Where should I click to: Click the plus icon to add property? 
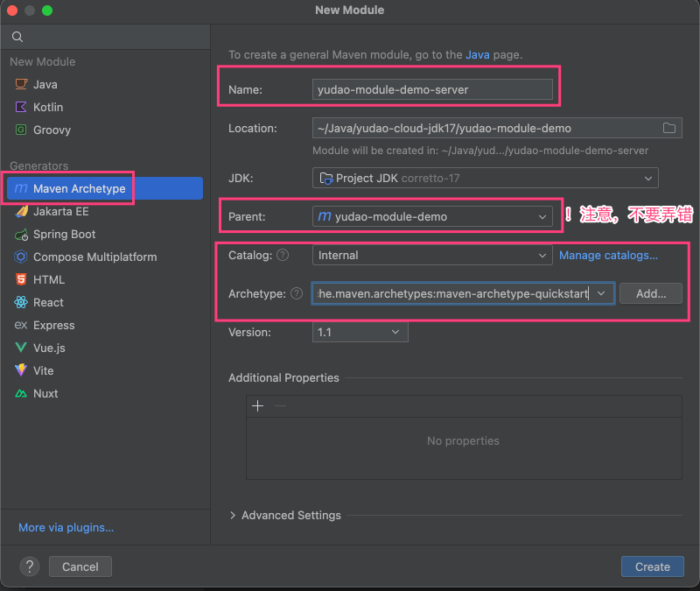257,406
